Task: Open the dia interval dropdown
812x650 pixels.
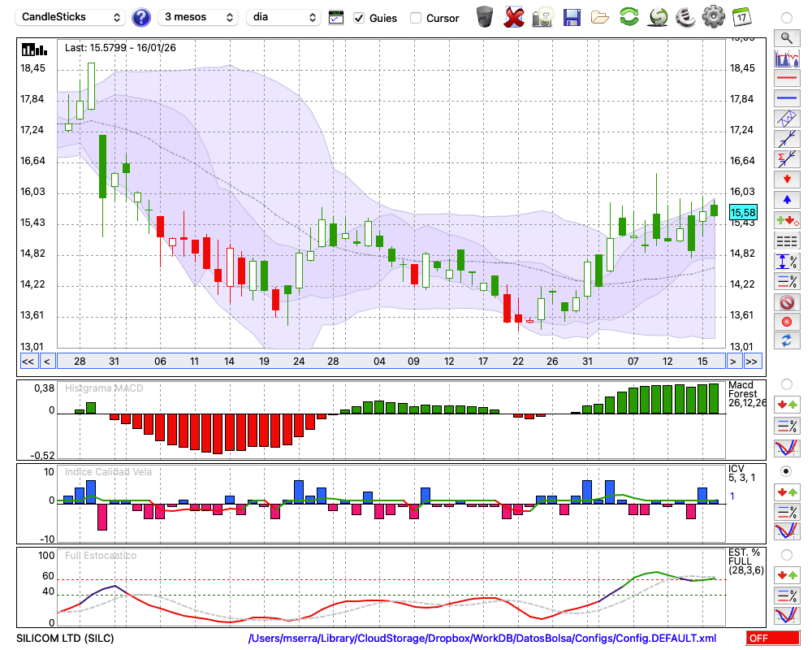Action: [x=284, y=17]
